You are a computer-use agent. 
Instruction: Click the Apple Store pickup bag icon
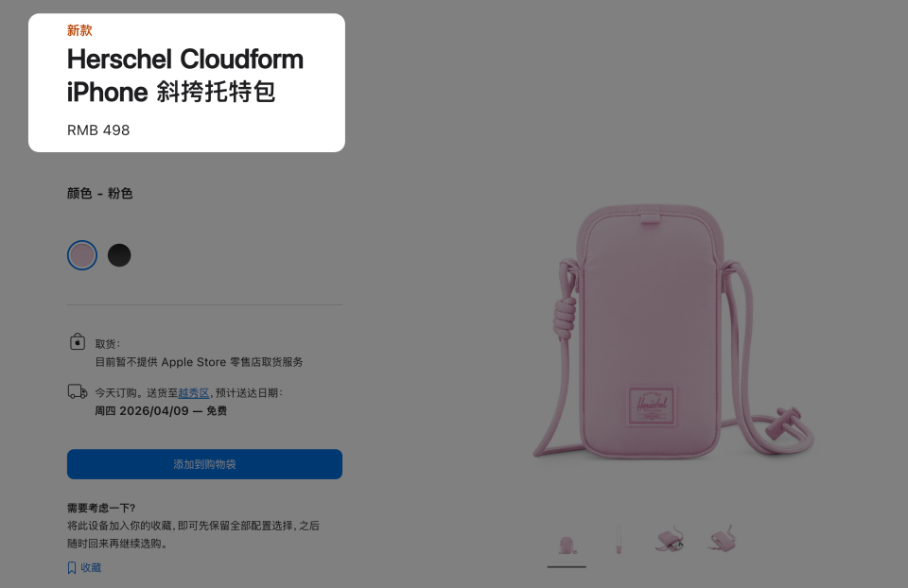(x=78, y=342)
